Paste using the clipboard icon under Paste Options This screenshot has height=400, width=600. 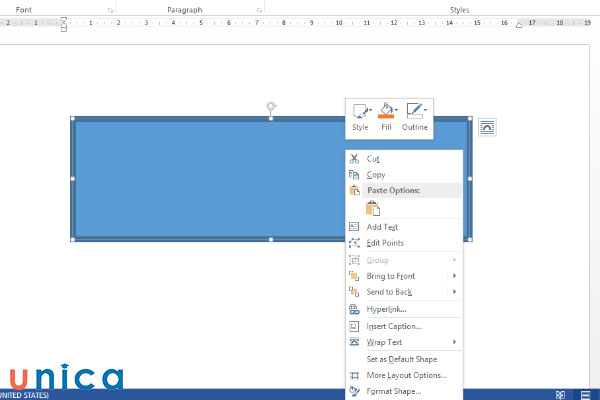[x=372, y=209]
